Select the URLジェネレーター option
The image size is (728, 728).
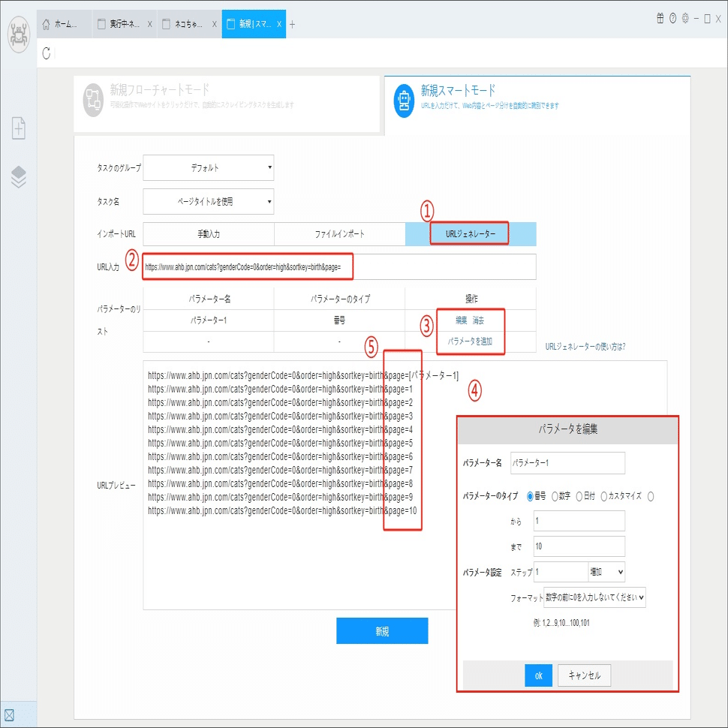(471, 234)
